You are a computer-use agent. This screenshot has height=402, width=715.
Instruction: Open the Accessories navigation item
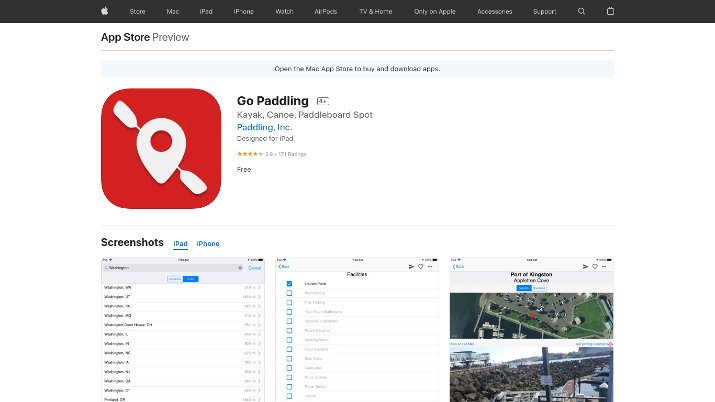pyautogui.click(x=494, y=11)
